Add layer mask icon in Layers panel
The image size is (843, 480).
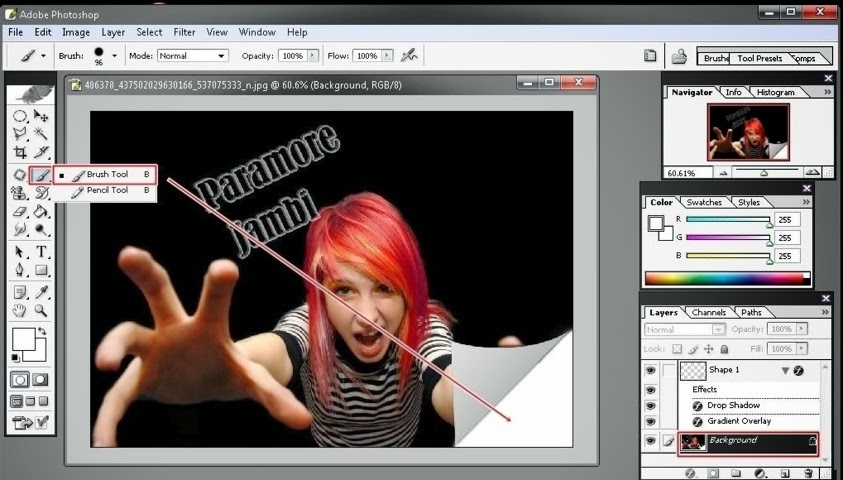[x=713, y=473]
